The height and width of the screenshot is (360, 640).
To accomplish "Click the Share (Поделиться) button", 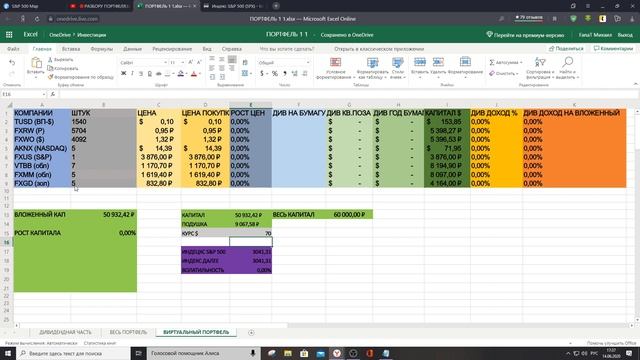I will [566, 49].
